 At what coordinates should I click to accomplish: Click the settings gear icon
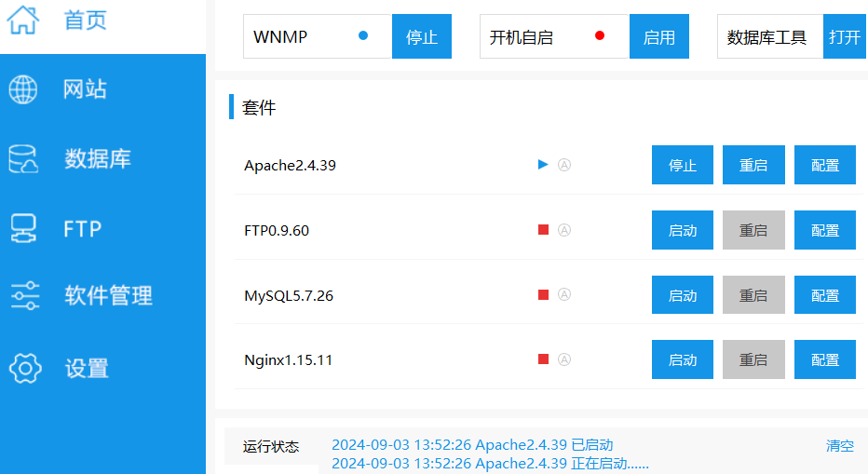25,368
